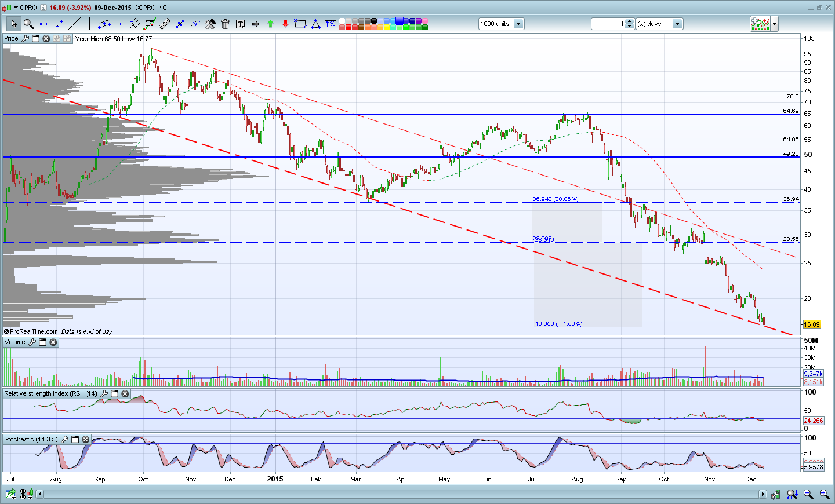
Task: Maximize the Stochastic panel
Action: point(75,439)
